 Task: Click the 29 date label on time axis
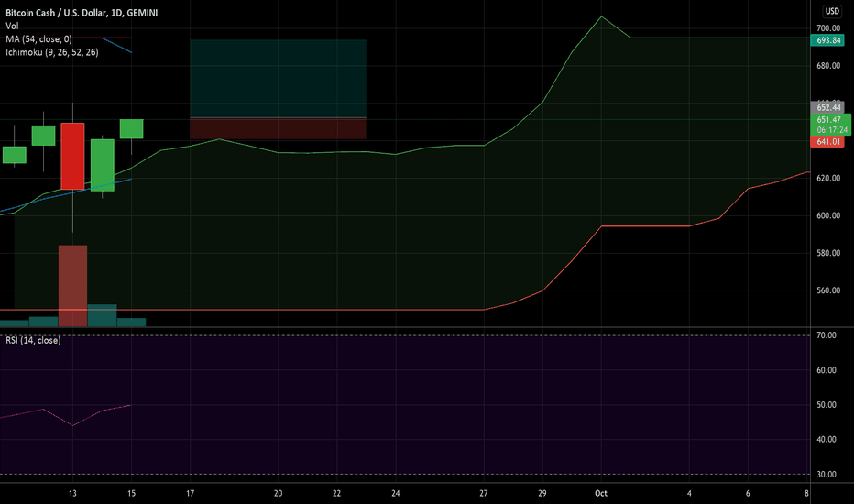(542, 493)
